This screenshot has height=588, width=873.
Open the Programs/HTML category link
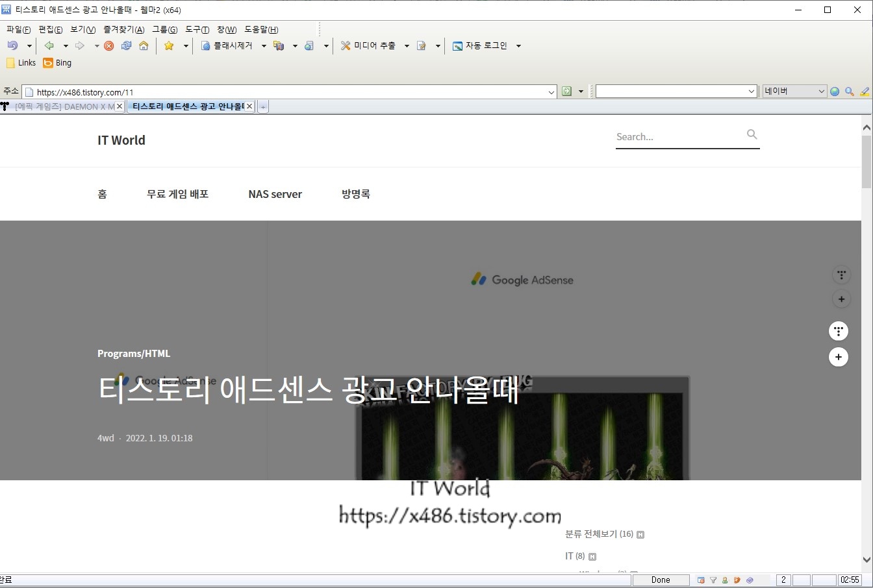tap(134, 354)
